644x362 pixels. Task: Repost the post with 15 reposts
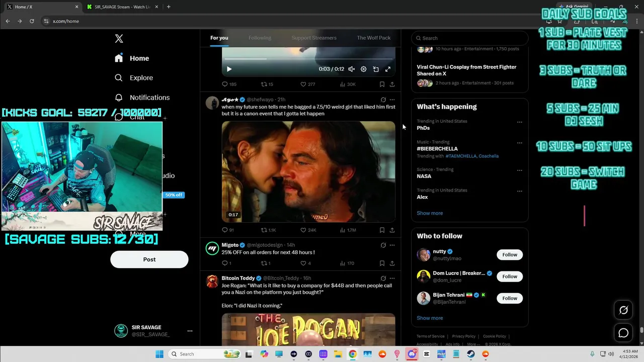[x=267, y=84]
